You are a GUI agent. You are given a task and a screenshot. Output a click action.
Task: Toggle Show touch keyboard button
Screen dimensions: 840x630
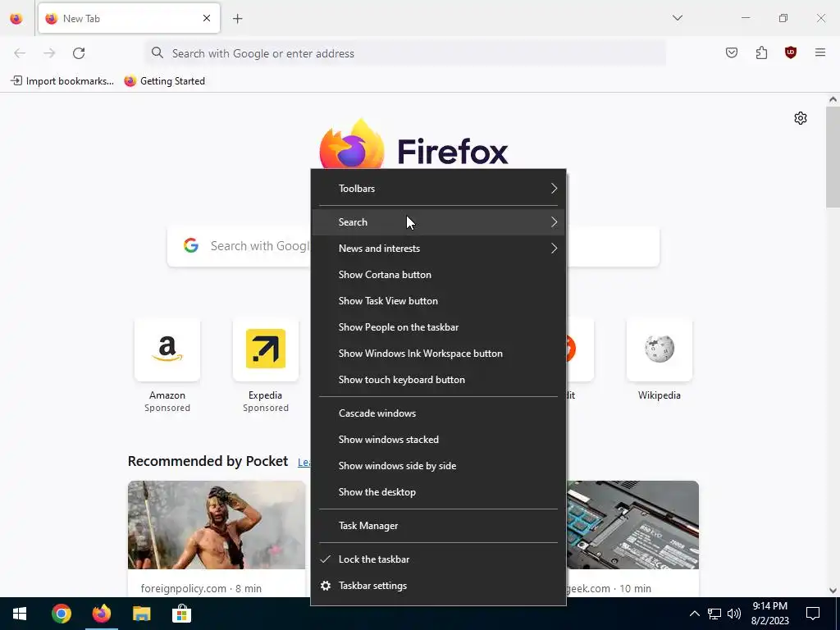pyautogui.click(x=438, y=379)
